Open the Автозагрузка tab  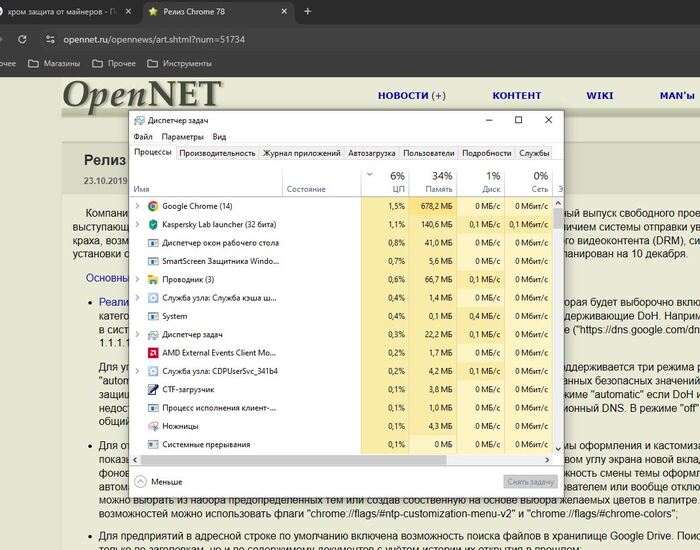pos(371,153)
